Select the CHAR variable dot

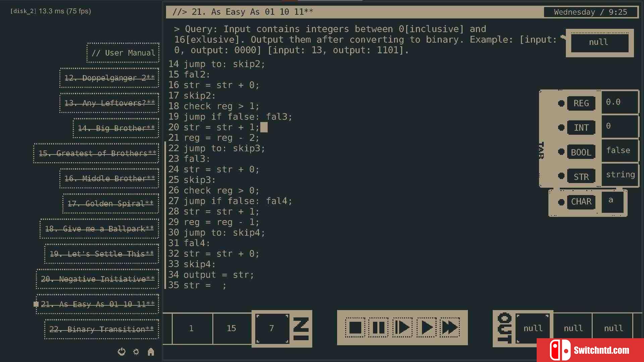click(561, 202)
